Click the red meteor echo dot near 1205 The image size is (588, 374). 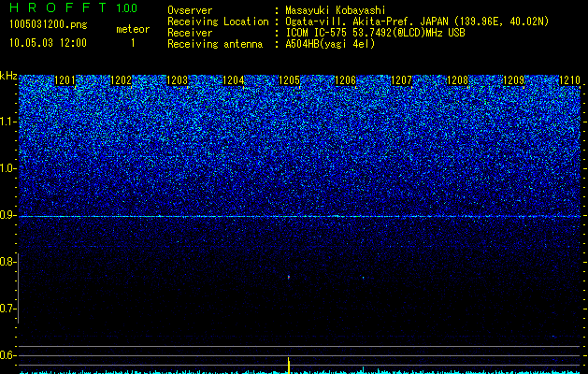tap(288, 277)
